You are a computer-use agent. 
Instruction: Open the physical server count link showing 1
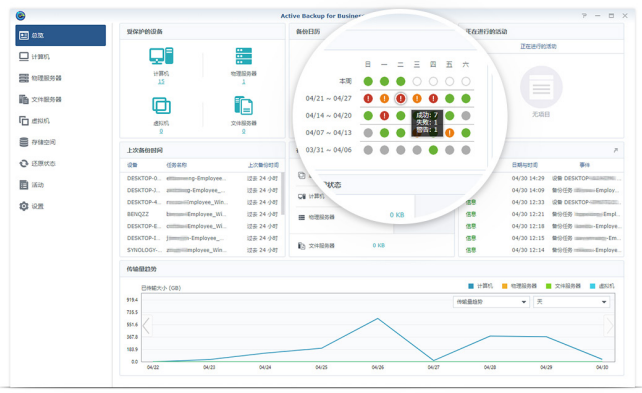click(x=244, y=81)
